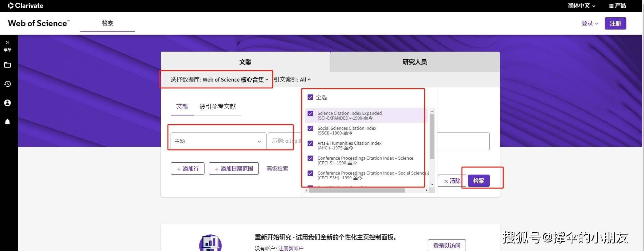The image size is (644, 251).
Task: Toggle the 全选 select-all checkbox
Action: (310, 97)
